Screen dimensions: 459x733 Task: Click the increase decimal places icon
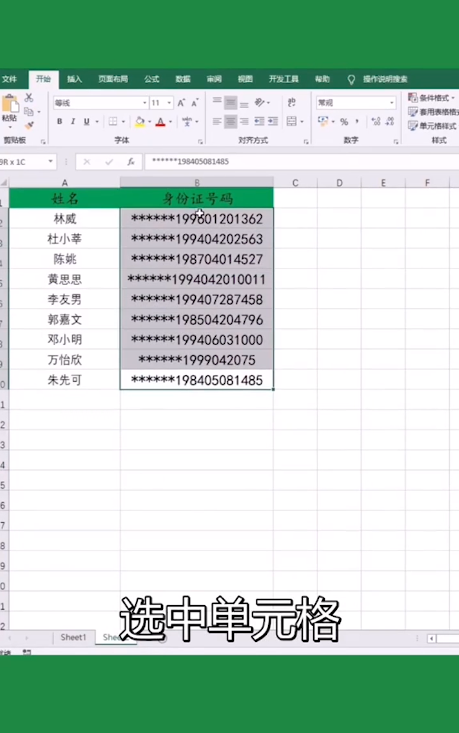click(376, 122)
